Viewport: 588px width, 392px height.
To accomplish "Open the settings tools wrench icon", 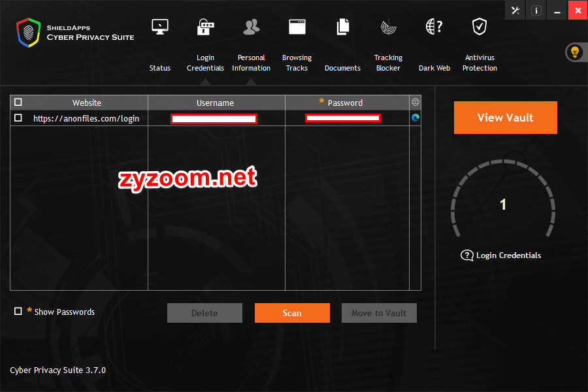I will point(515,10).
